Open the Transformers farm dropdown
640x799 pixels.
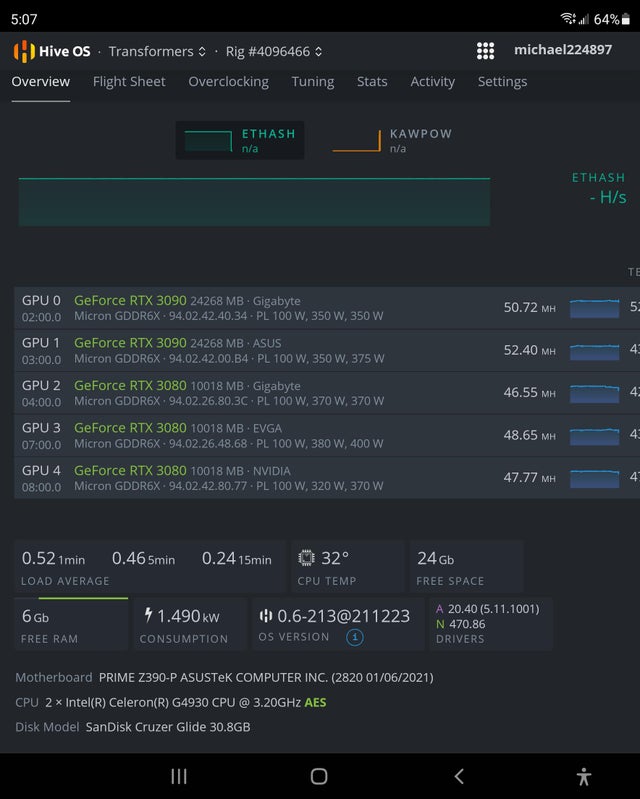click(x=157, y=51)
